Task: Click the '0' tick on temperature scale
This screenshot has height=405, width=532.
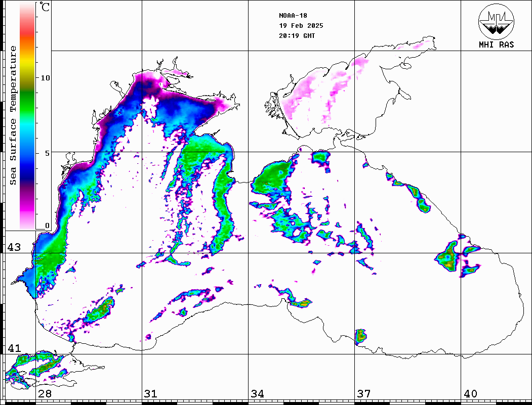Action: 47,226
